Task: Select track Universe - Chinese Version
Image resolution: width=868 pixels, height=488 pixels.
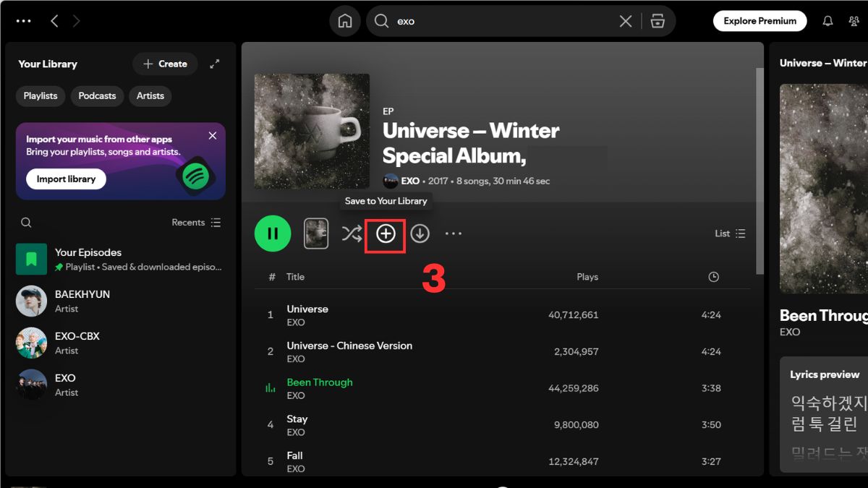Action: tap(503, 352)
